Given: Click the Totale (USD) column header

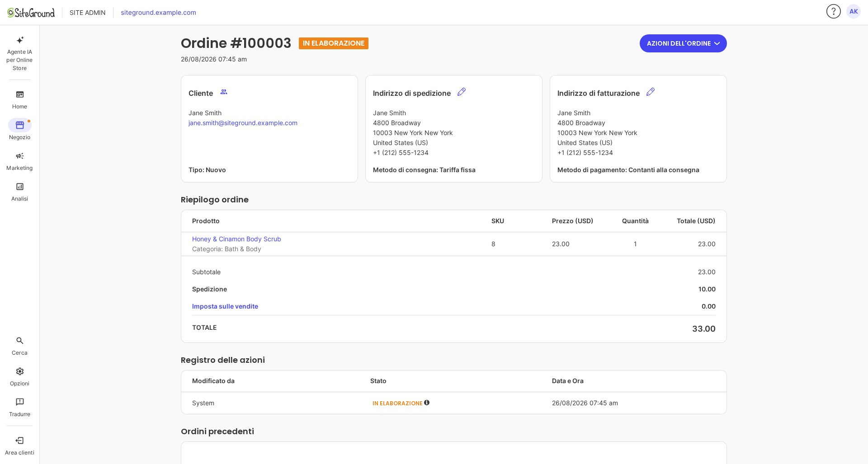Looking at the screenshot, I should [696, 221].
